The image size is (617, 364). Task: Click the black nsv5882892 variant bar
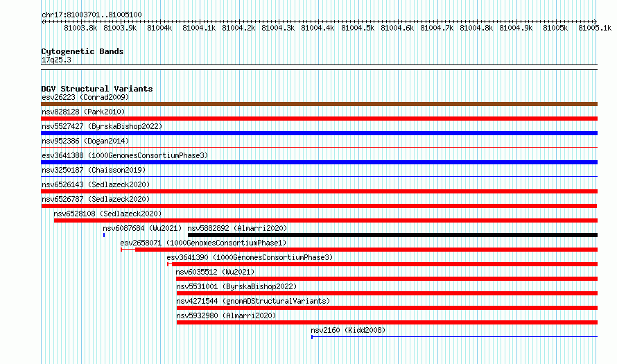coord(392,235)
